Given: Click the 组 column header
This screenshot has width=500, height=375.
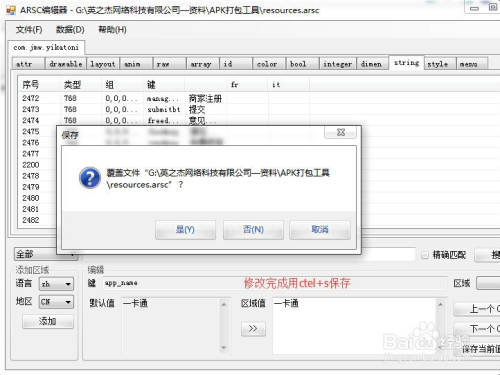Looking at the screenshot, I should point(122,85).
